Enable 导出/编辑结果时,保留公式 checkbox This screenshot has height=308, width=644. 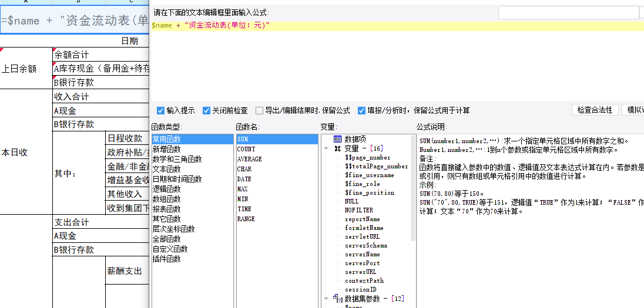[259, 110]
